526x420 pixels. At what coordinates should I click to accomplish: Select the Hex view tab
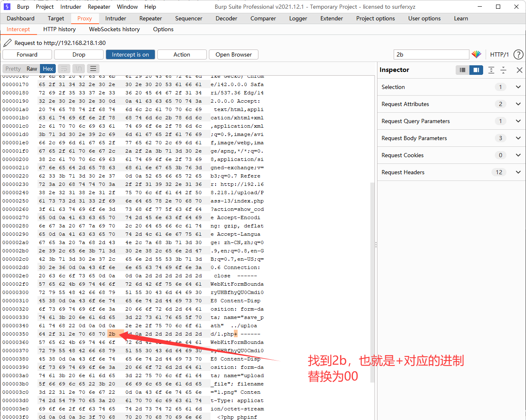pyautogui.click(x=48, y=69)
